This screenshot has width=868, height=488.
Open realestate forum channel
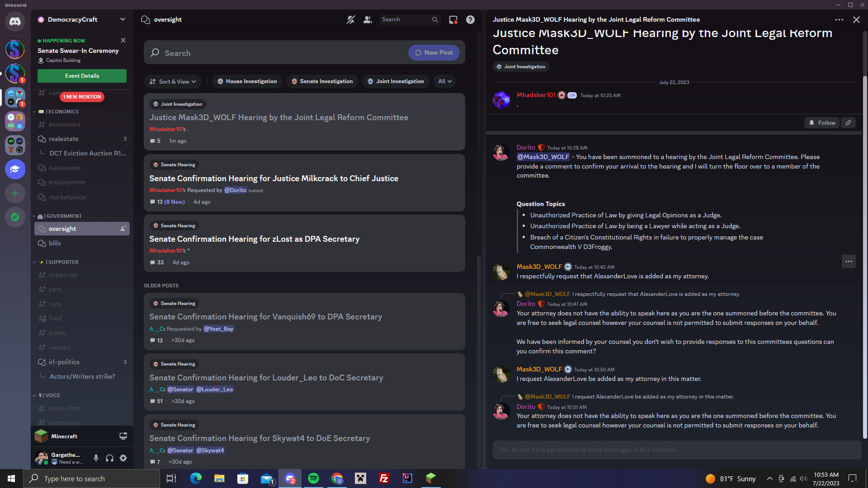point(82,139)
